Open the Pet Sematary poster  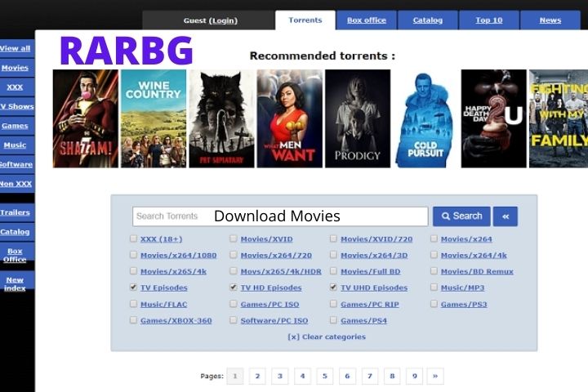[221, 118]
